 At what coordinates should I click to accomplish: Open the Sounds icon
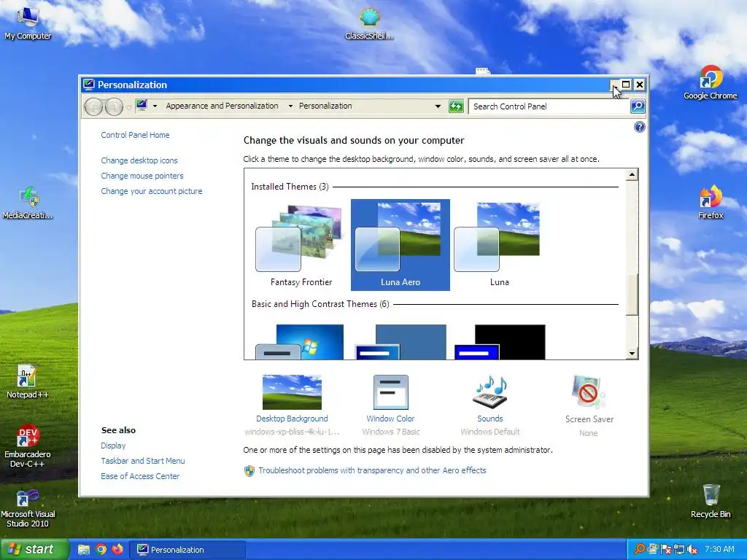click(489, 392)
